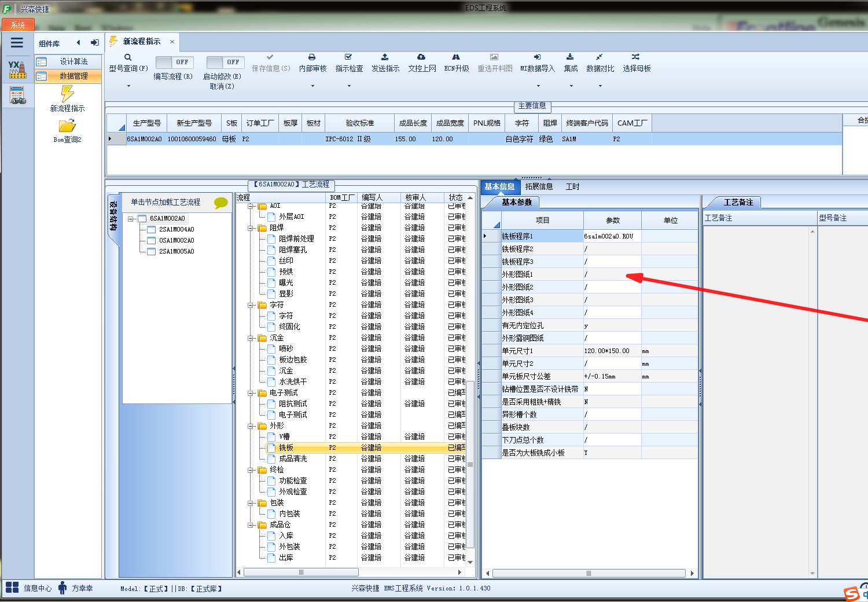Toggle the 启动修改(E) OFF switch
This screenshot has height=602, width=868.
point(225,62)
